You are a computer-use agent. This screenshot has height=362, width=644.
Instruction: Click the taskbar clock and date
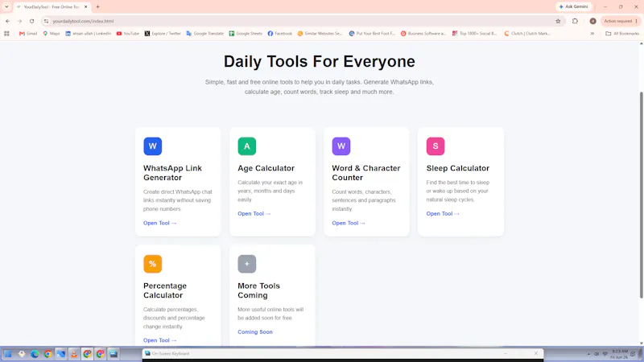click(619, 354)
